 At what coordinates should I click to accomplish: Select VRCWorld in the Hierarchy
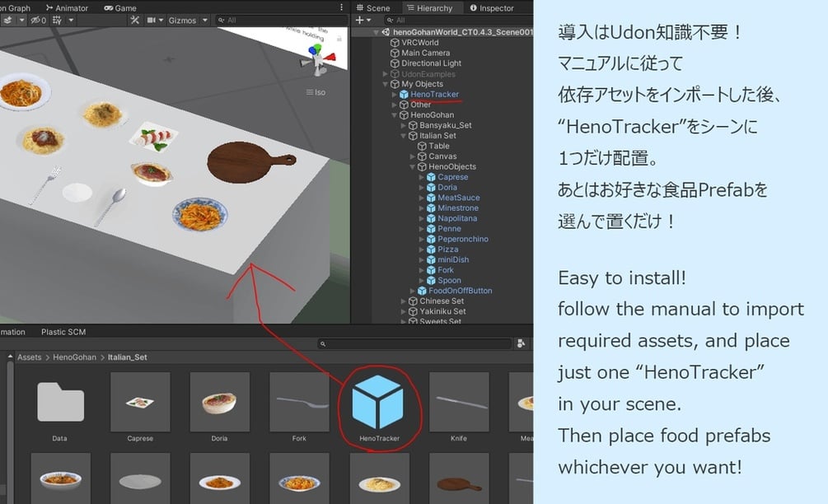[420, 43]
